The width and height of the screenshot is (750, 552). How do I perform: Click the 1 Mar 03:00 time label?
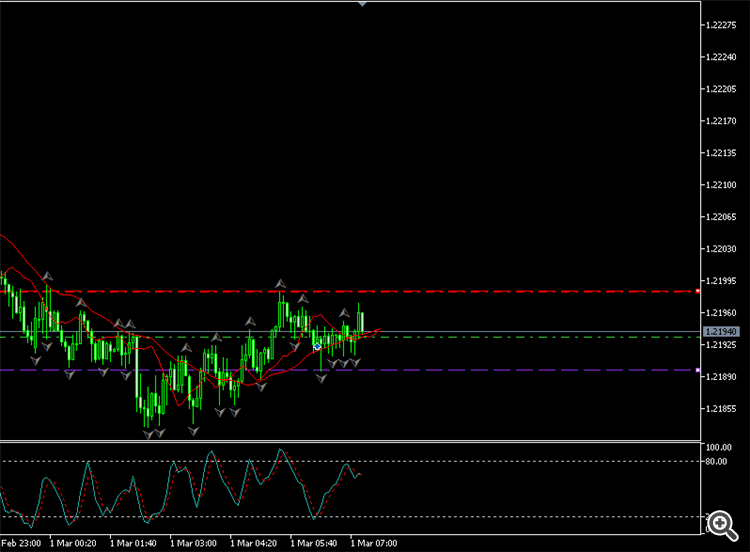point(194,543)
